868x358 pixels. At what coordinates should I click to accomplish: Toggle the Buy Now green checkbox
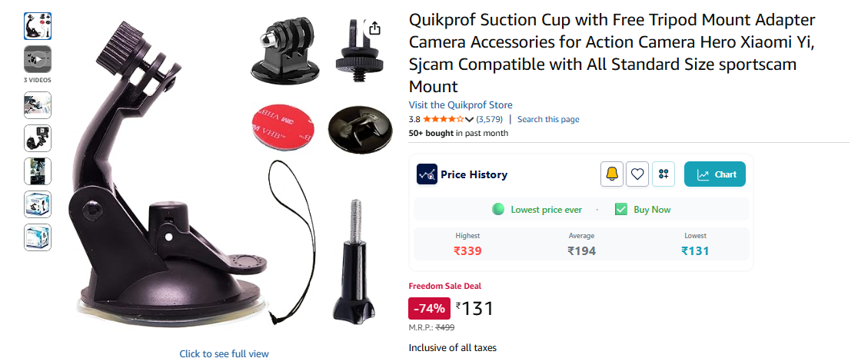pos(621,210)
